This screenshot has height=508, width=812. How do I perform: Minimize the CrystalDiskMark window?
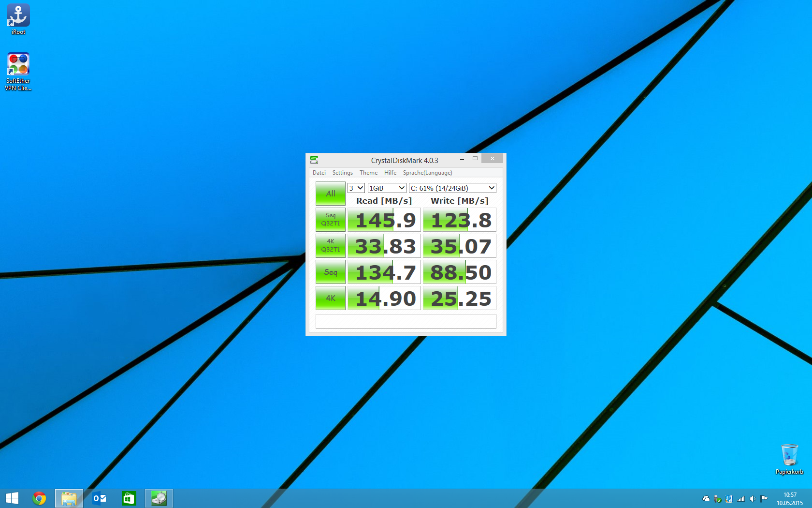point(462,159)
